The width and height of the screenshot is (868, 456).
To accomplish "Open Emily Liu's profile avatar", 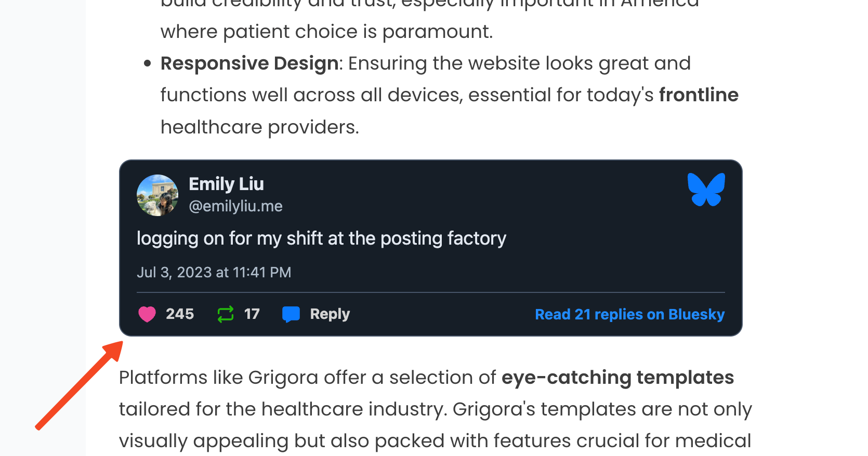I will click(x=157, y=195).
